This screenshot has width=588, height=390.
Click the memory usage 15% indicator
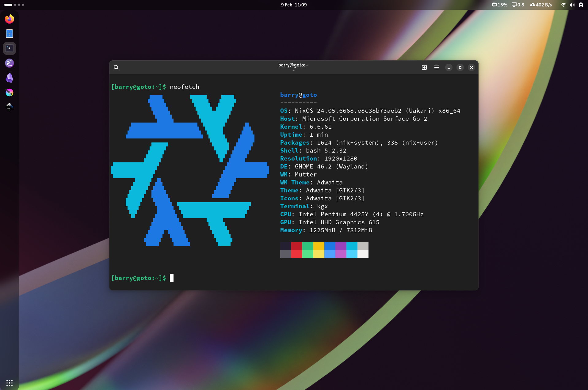tap(499, 5)
